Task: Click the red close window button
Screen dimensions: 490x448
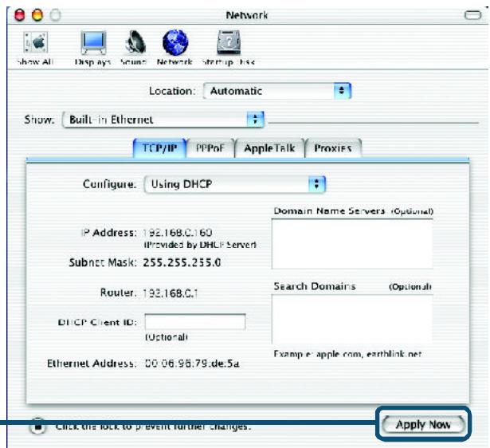Action: pos(20,15)
